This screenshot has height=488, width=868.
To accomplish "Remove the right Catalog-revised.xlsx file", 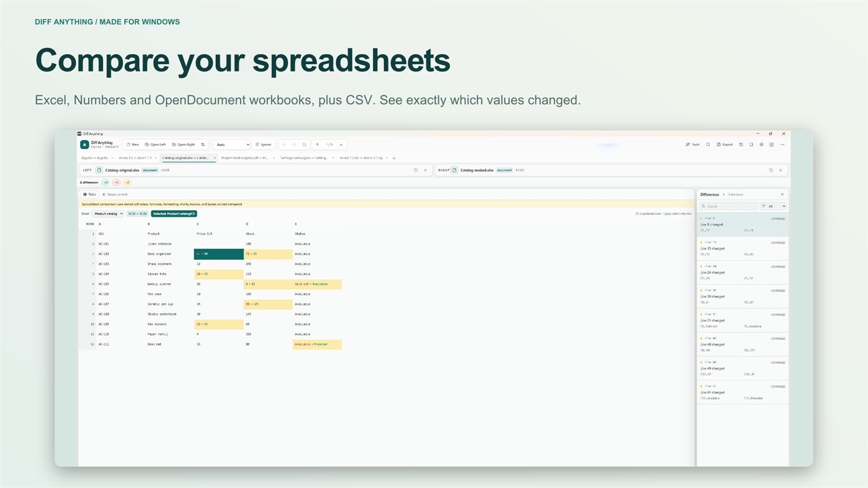I will [781, 170].
